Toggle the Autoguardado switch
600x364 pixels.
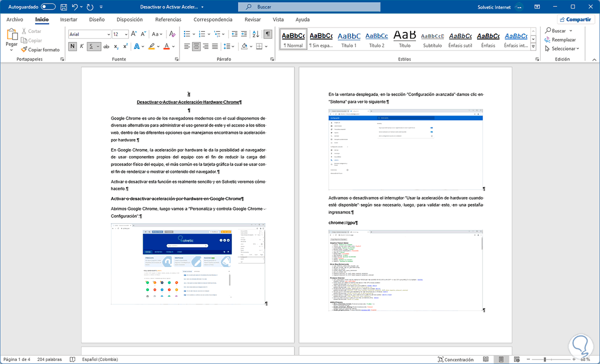click(48, 7)
